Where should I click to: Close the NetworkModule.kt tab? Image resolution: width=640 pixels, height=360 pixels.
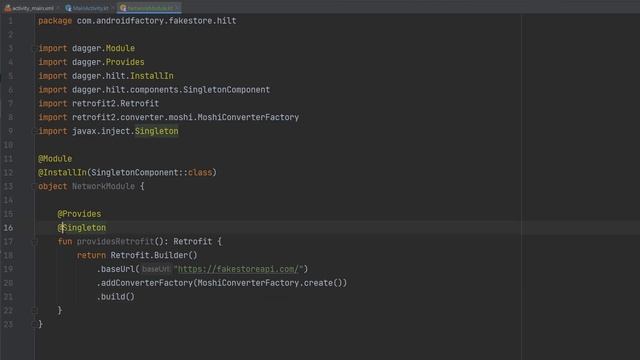177,8
